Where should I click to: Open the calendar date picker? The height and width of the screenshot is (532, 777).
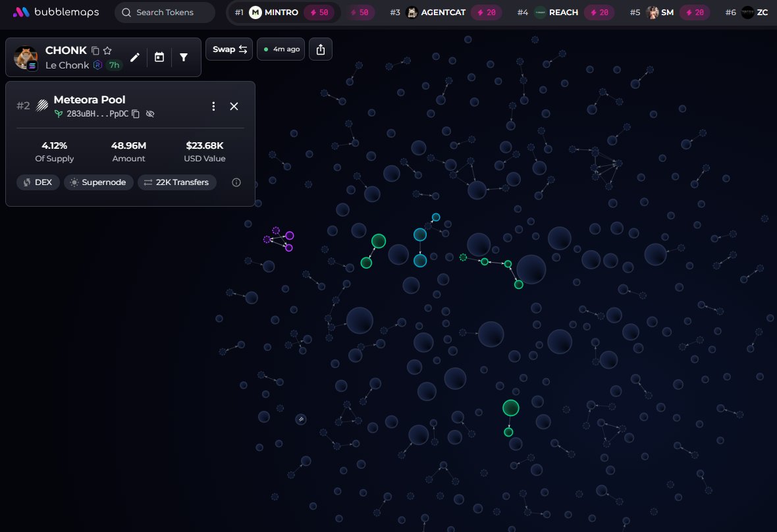(159, 57)
